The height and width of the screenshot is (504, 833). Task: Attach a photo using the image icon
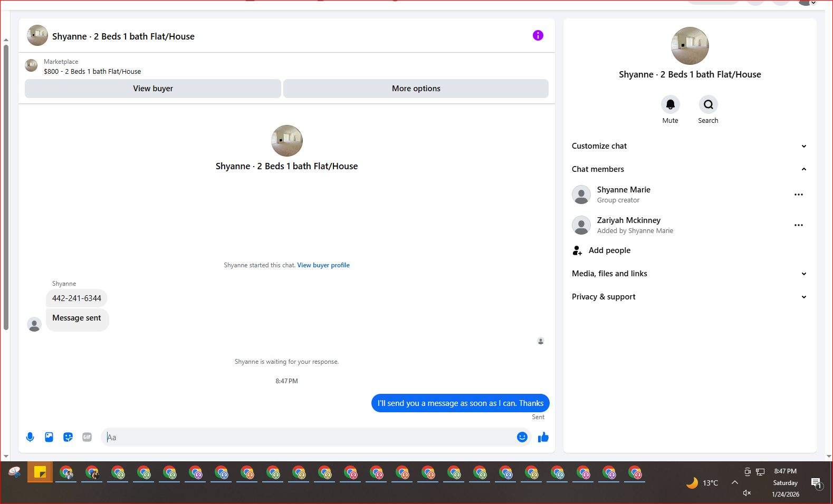click(49, 437)
